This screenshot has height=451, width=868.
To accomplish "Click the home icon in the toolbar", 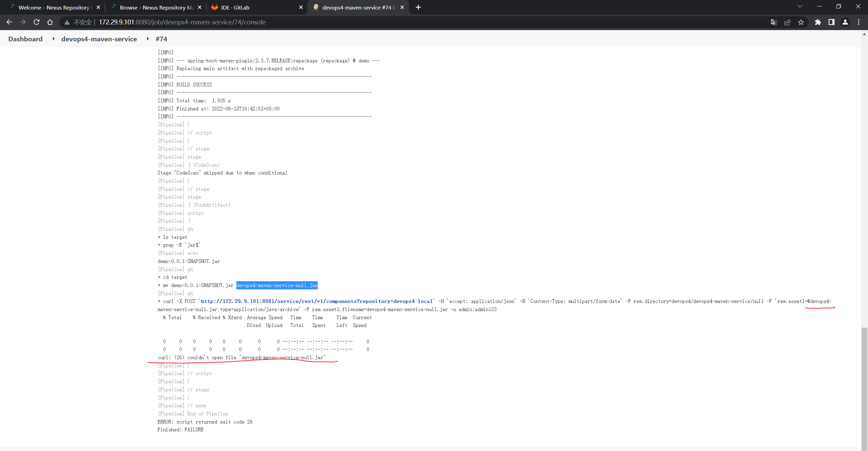I will coord(50,22).
